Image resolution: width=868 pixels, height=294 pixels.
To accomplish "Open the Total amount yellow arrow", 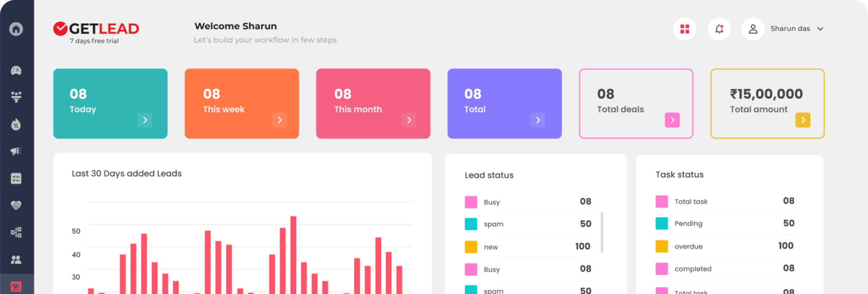I will click(x=803, y=120).
